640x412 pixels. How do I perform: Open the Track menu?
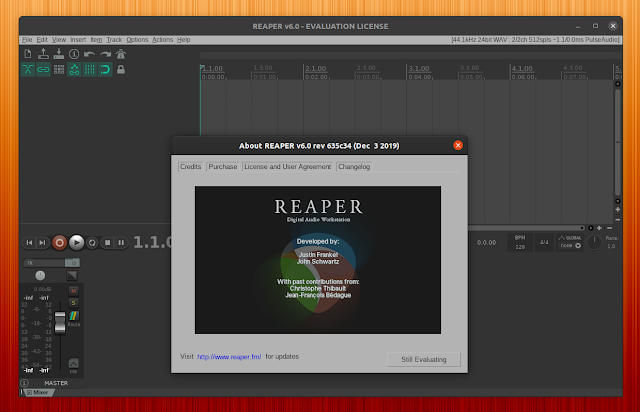click(115, 39)
